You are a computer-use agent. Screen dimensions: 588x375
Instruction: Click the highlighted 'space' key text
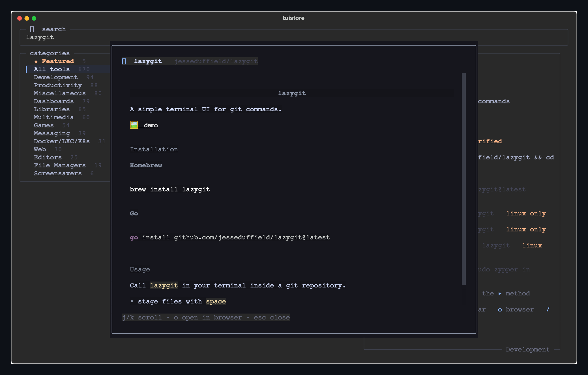click(x=216, y=301)
